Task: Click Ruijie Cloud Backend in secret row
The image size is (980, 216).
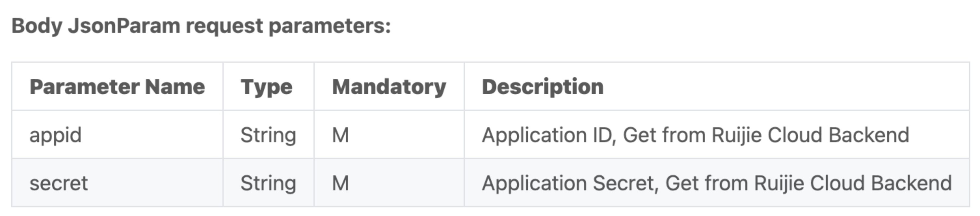Action: 853,183
